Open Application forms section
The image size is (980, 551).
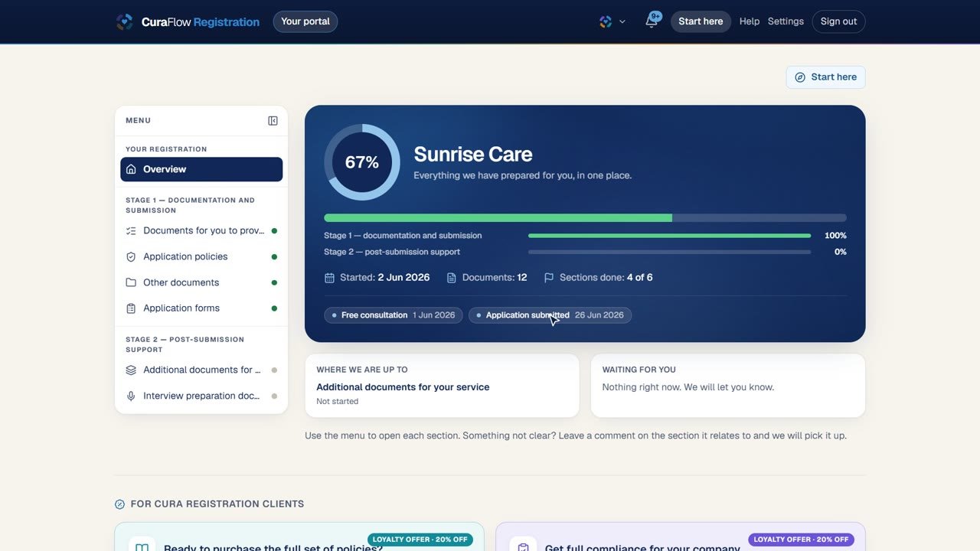[x=201, y=308]
